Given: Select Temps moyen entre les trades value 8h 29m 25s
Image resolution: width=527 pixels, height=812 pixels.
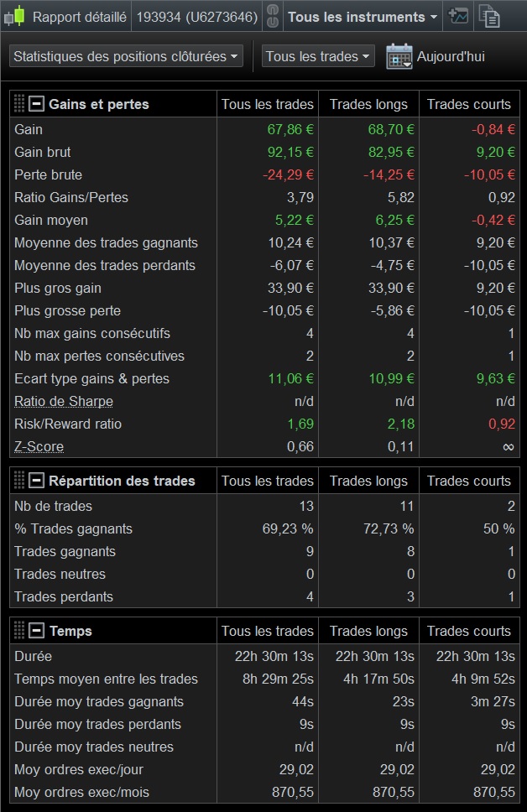Looking at the screenshot, I should click(x=278, y=679).
